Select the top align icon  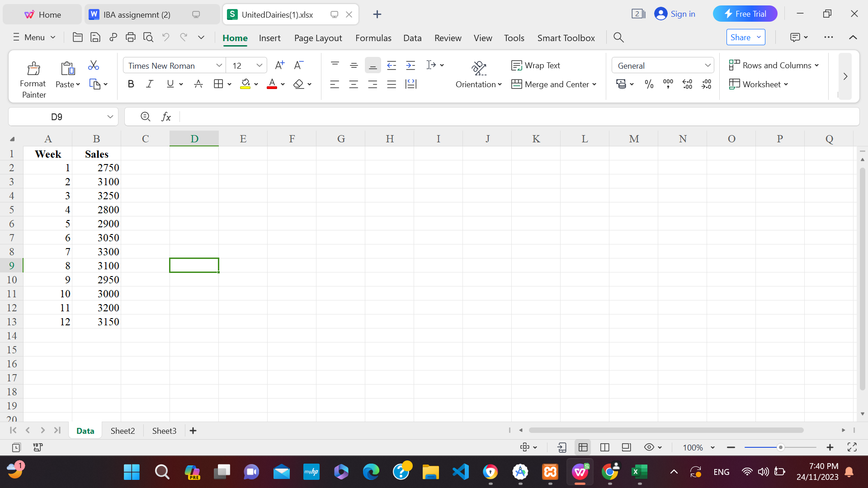point(335,65)
